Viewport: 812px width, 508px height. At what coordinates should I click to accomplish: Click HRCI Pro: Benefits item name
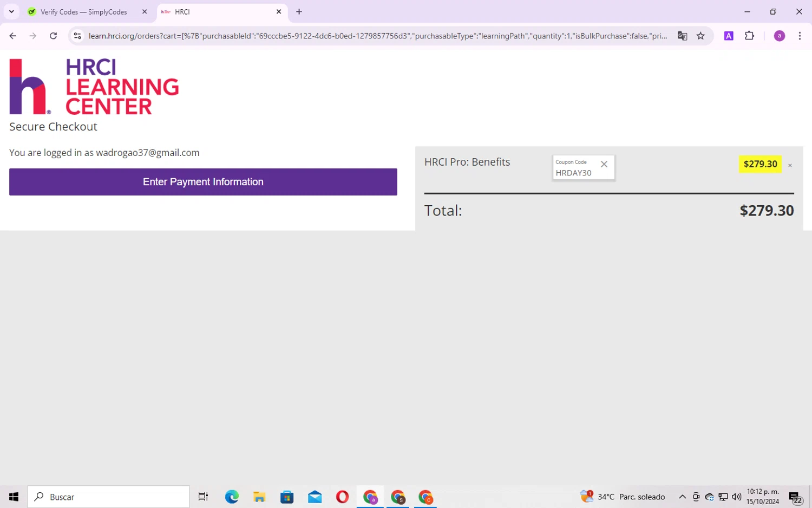467,162
